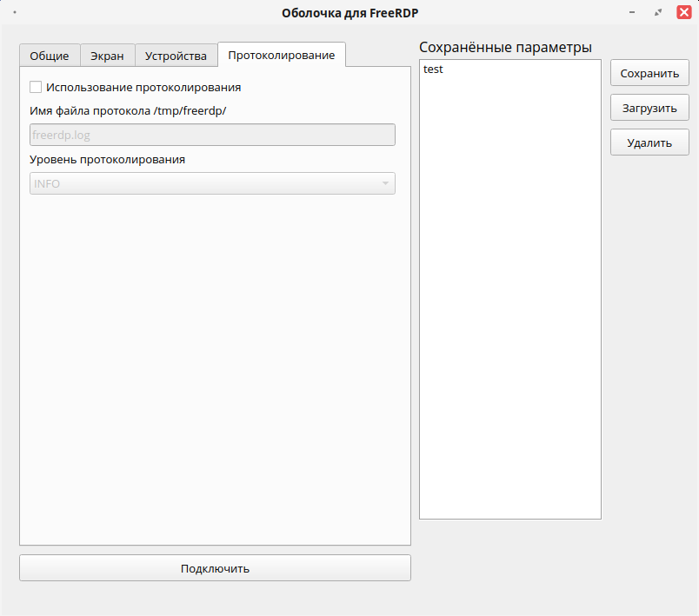This screenshot has height=616, width=699.
Task: Switch to the Общие tab
Action: point(50,56)
